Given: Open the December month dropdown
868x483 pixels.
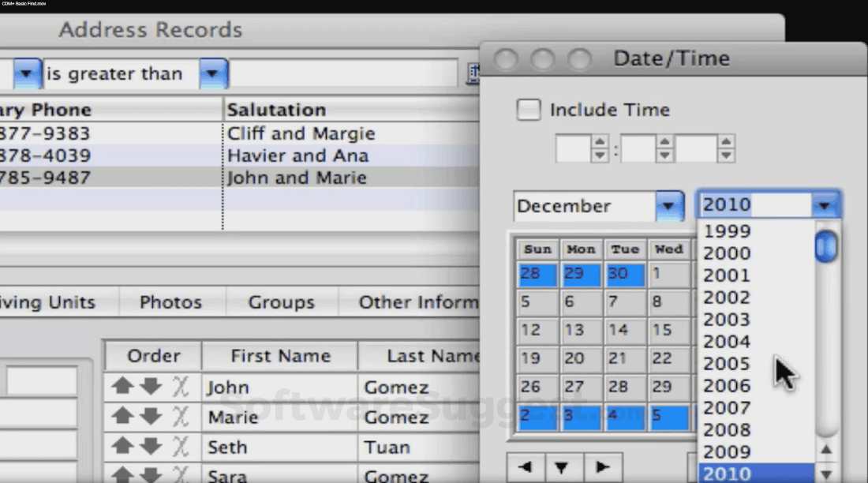Looking at the screenshot, I should pyautogui.click(x=668, y=206).
